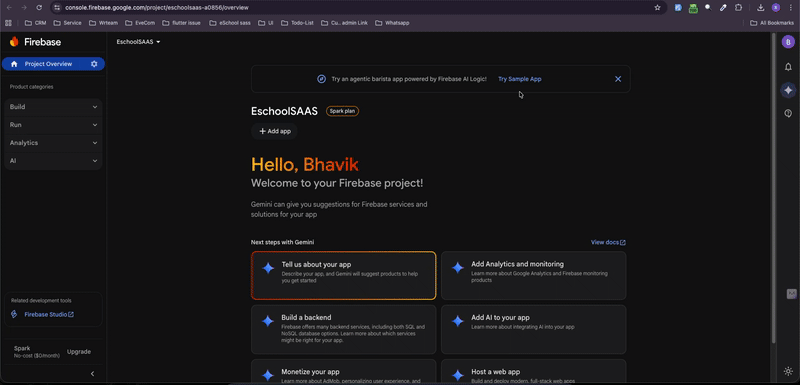Open Chrome three-dot menu
Viewport: 800px width, 385px height.
[790, 8]
